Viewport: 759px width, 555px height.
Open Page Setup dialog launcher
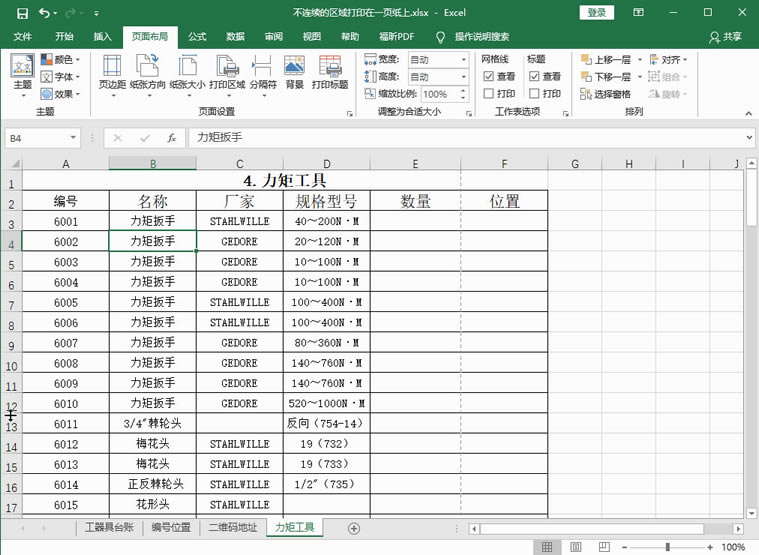coord(350,113)
